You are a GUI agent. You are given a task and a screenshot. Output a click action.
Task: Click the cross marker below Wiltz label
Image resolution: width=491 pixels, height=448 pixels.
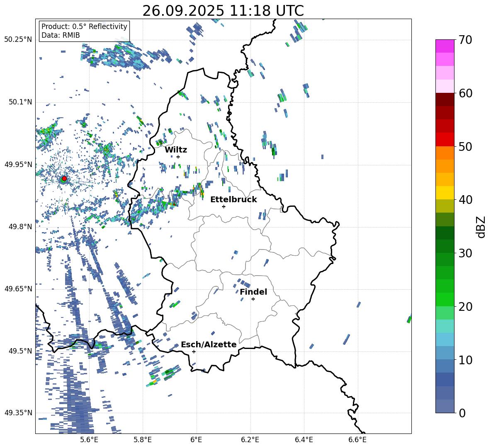(178, 157)
